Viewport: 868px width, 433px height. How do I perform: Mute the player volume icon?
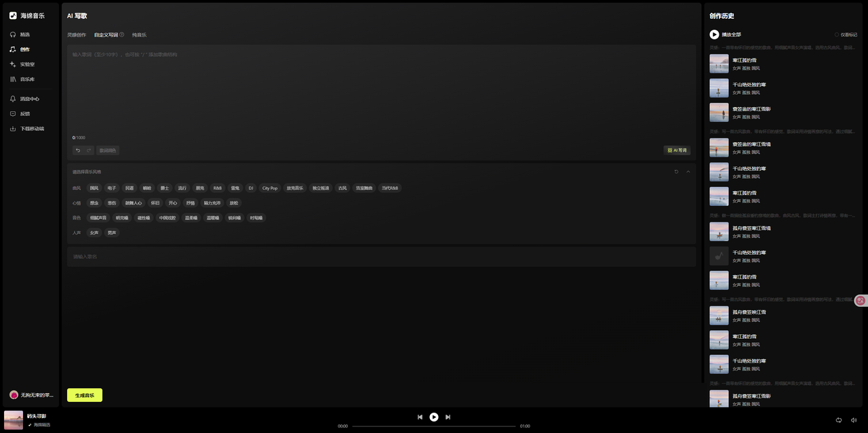pyautogui.click(x=854, y=420)
